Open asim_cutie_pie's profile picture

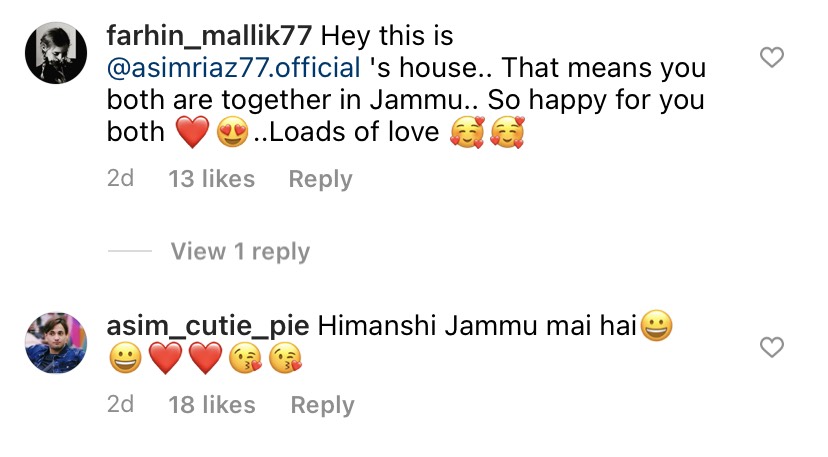56,343
